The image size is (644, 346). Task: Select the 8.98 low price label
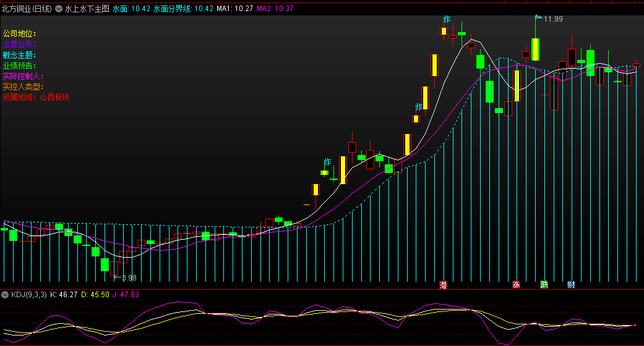pyautogui.click(x=129, y=278)
